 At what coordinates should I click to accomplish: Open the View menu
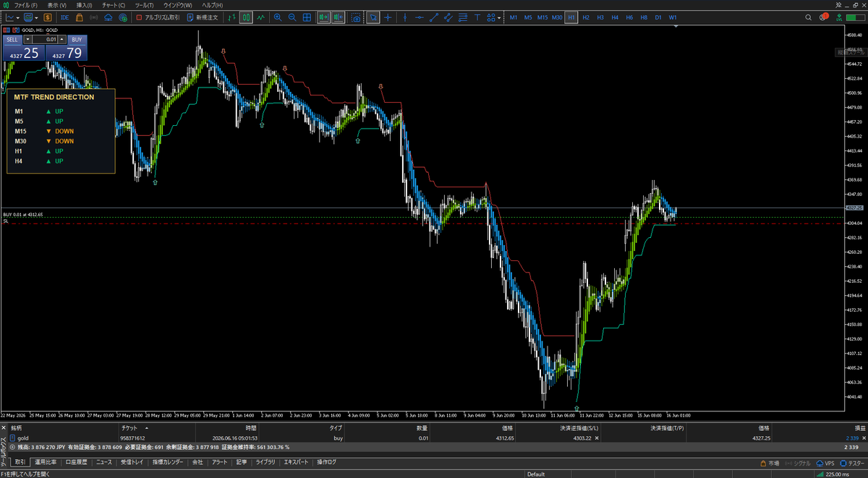pyautogui.click(x=57, y=5)
